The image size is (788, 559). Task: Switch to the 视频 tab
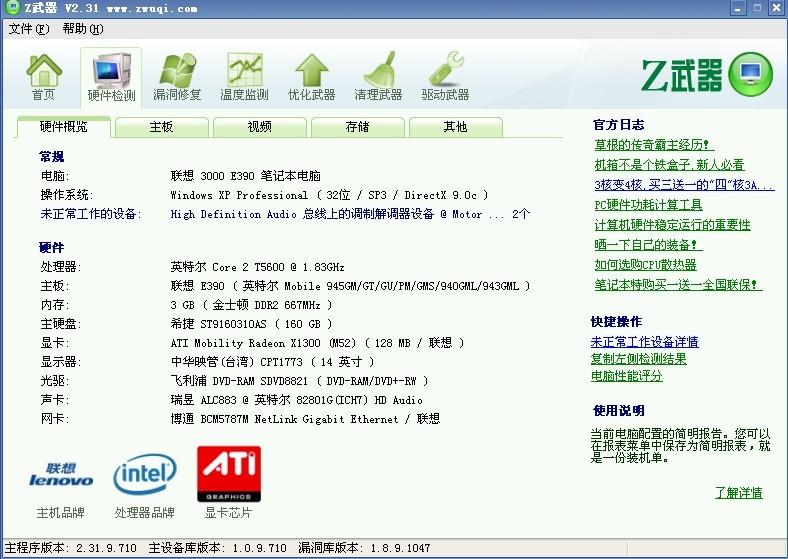259,127
